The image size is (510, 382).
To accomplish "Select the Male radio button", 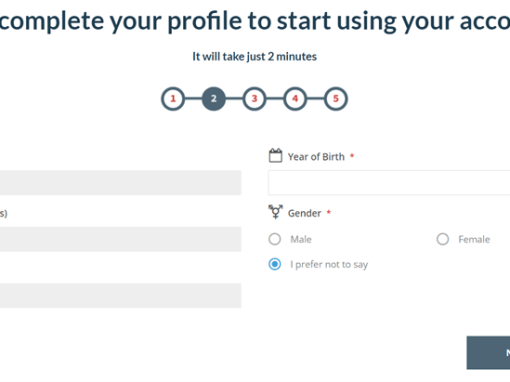I will (275, 239).
